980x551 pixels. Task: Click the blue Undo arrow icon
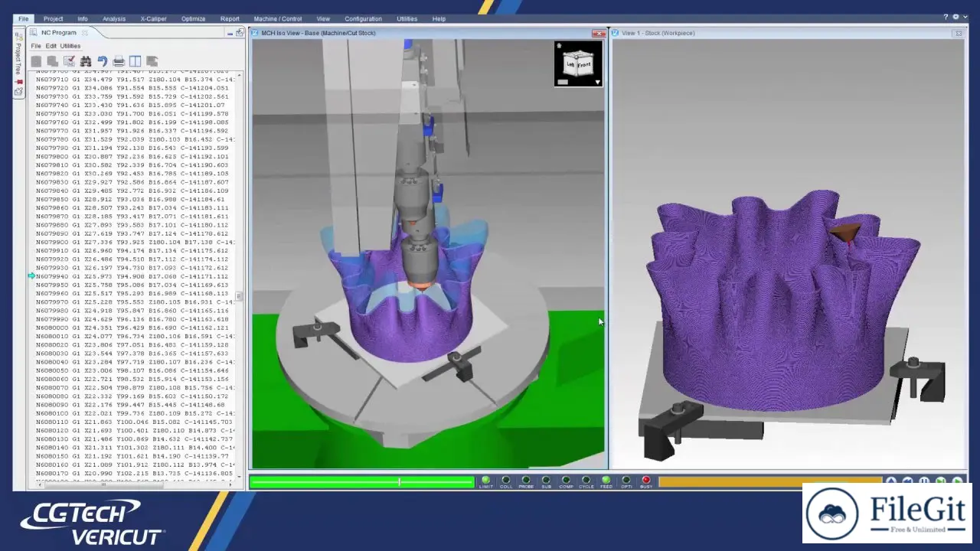click(102, 61)
